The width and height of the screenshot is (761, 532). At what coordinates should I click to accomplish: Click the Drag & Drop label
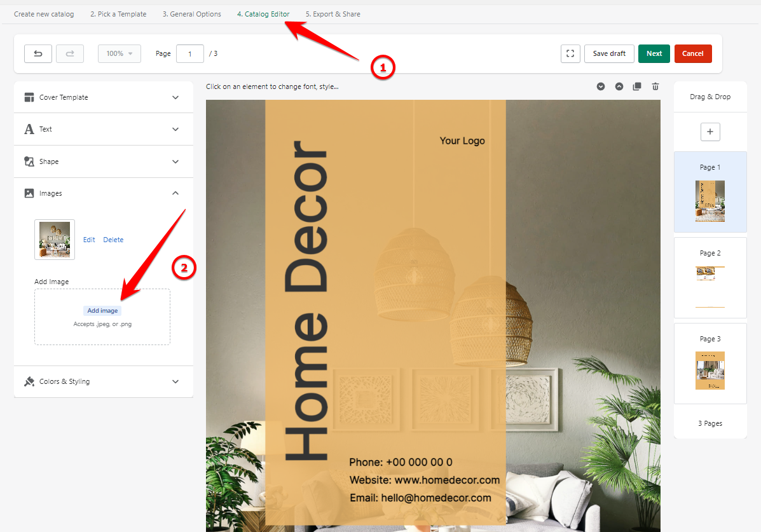click(x=710, y=97)
